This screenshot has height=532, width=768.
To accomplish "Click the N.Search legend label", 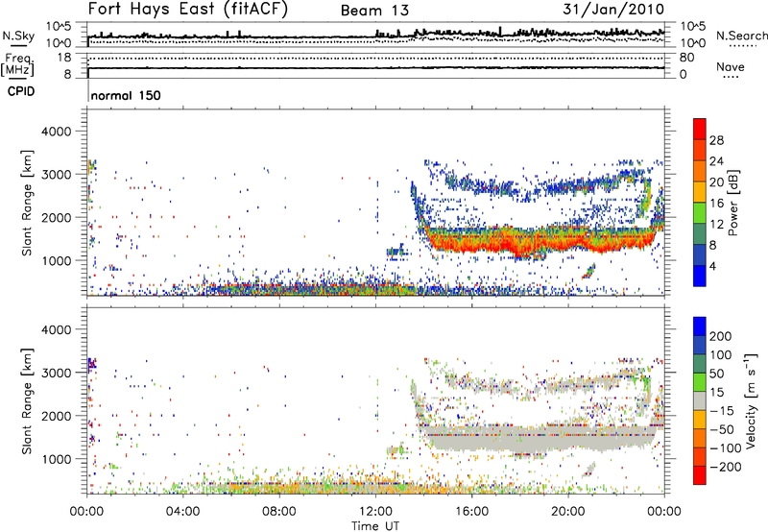I will point(742,36).
